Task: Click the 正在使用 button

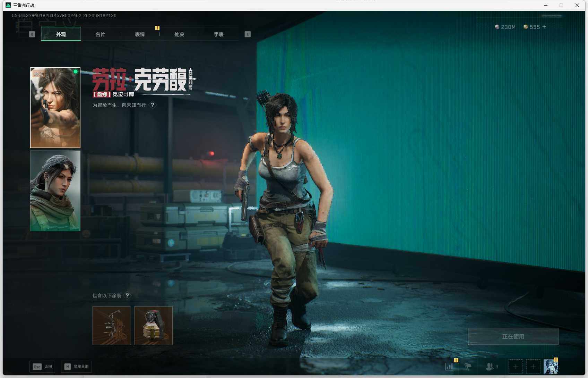Action: click(513, 336)
